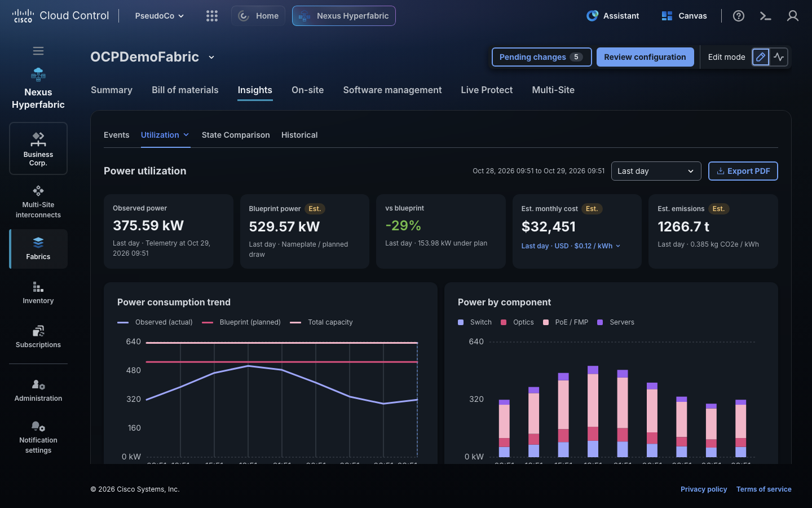Click Switch legend color swatch
The width and height of the screenshot is (812, 508).
461,322
